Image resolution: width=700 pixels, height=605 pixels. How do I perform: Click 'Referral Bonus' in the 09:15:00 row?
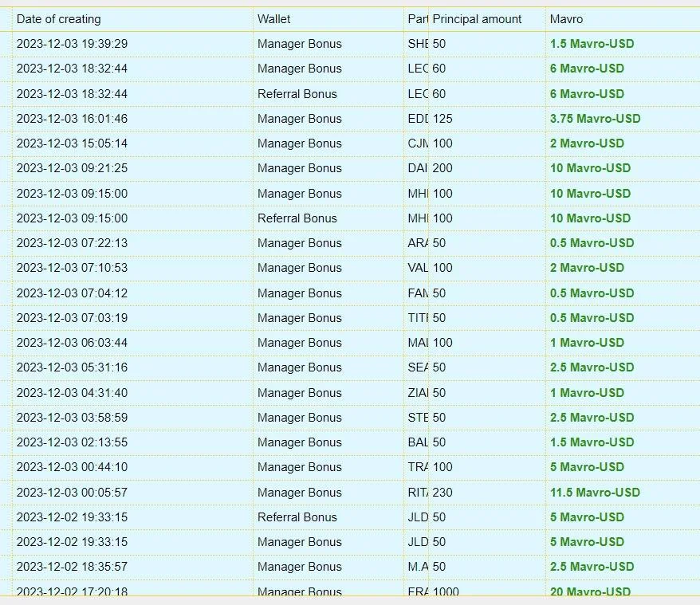click(x=297, y=218)
